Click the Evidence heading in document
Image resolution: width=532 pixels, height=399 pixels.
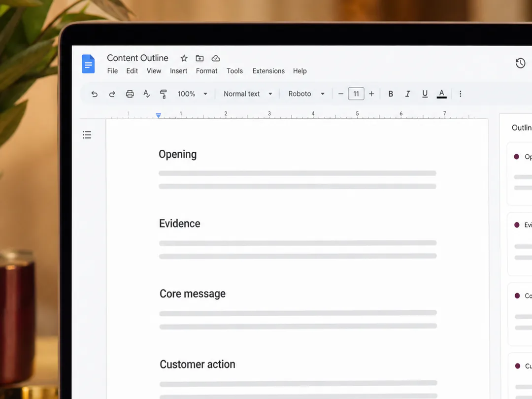pyautogui.click(x=180, y=224)
